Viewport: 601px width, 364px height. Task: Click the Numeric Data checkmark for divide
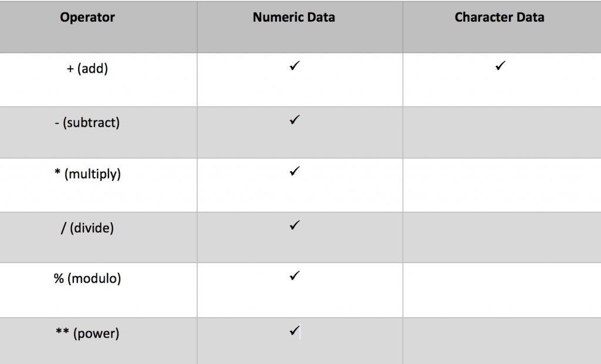click(x=295, y=225)
